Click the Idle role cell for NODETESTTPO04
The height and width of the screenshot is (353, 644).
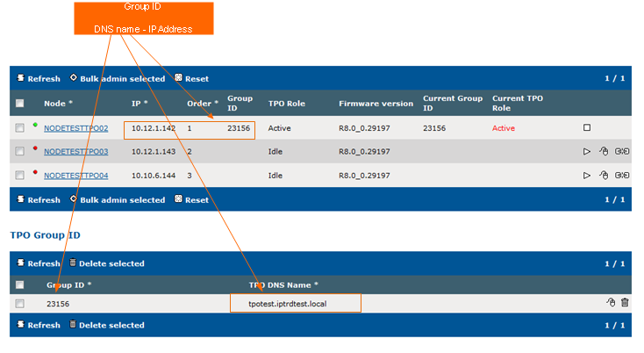[275, 176]
